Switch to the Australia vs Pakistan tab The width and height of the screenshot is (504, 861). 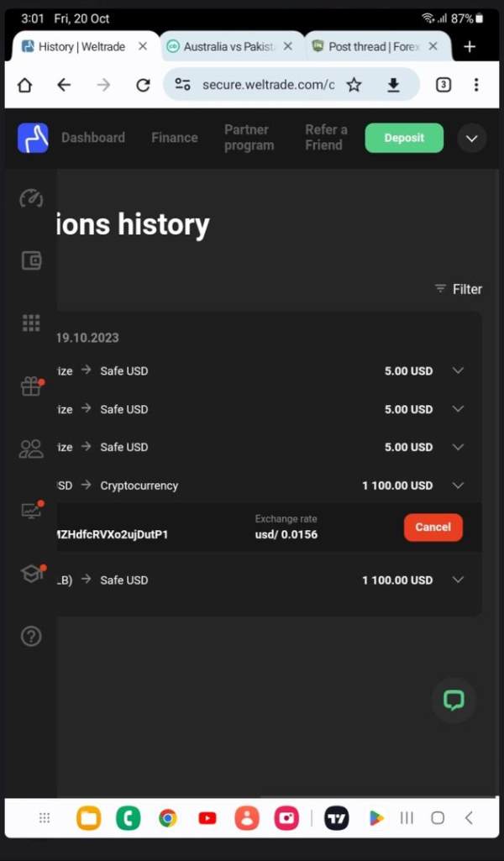click(229, 47)
